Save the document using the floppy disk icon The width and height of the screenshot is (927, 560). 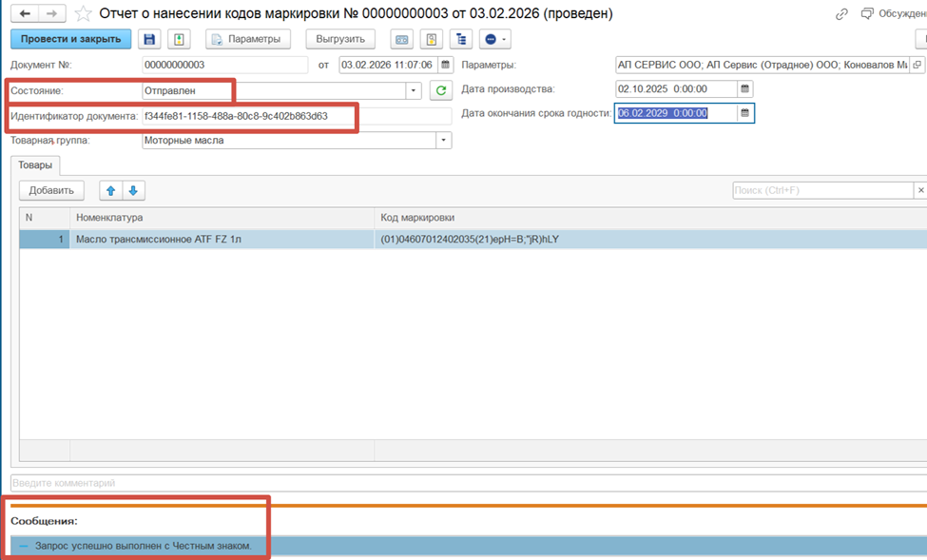pos(149,39)
